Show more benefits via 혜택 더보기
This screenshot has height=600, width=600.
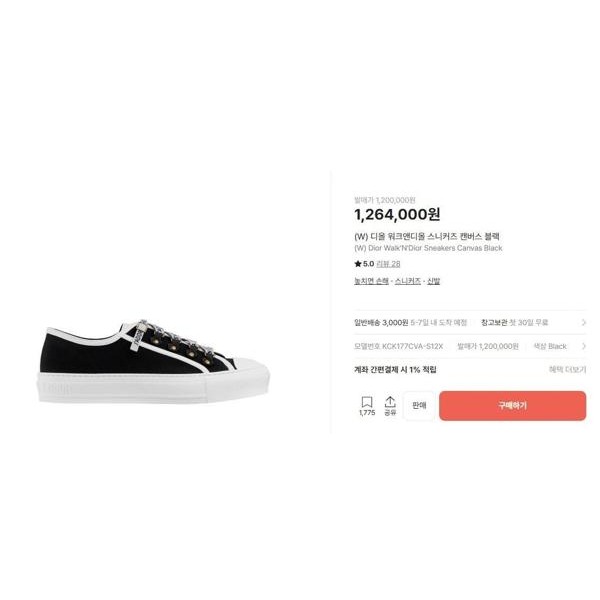[567, 370]
